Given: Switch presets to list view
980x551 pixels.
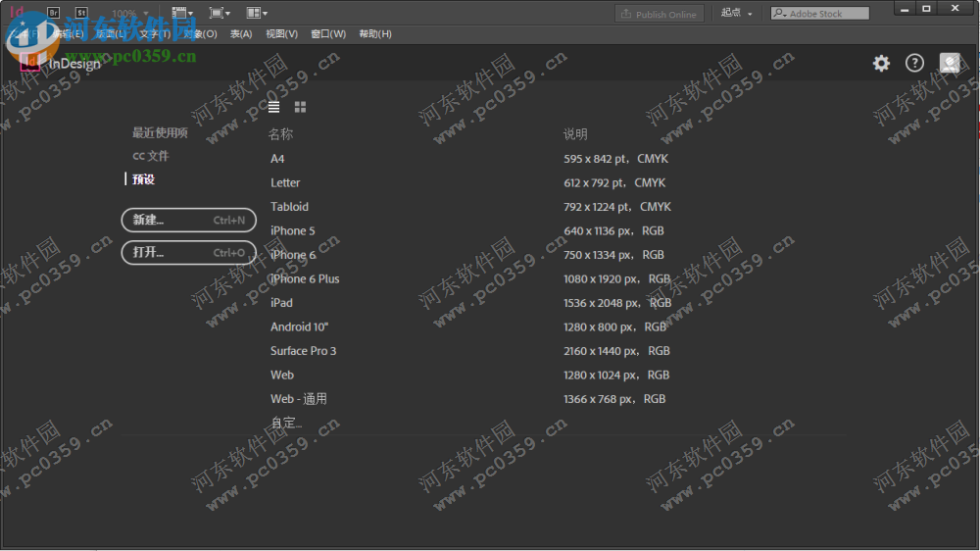Looking at the screenshot, I should pos(273,107).
